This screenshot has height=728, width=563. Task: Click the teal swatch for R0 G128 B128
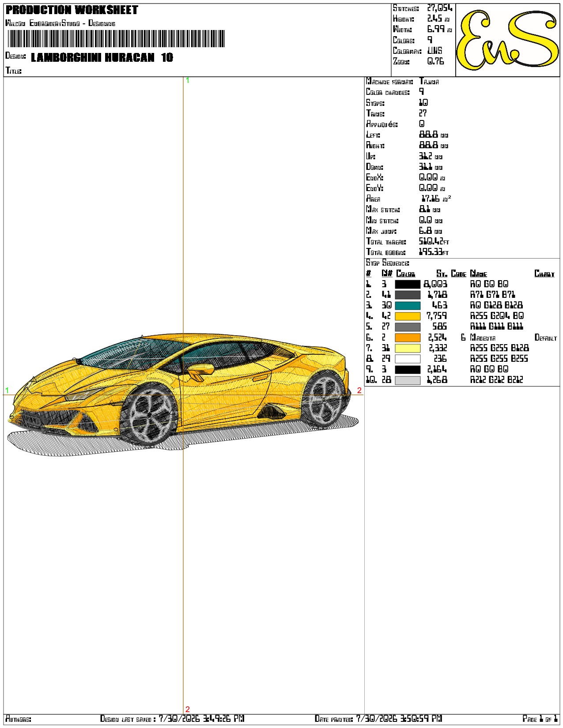click(407, 305)
